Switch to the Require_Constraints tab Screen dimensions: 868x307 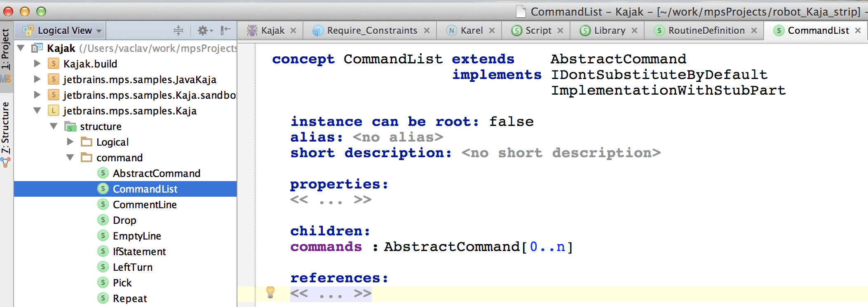(371, 30)
